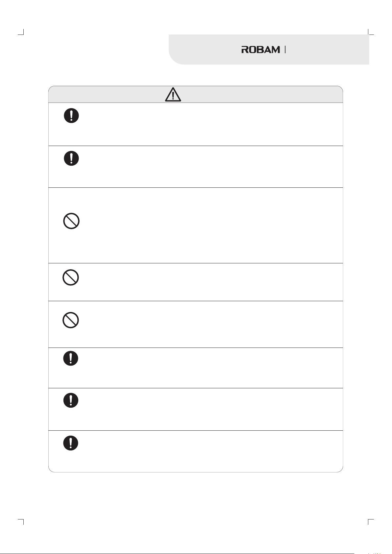This screenshot has width=392, height=554.
Task: Click the vertical divider beside the ROBAM logo
Action: (285, 50)
